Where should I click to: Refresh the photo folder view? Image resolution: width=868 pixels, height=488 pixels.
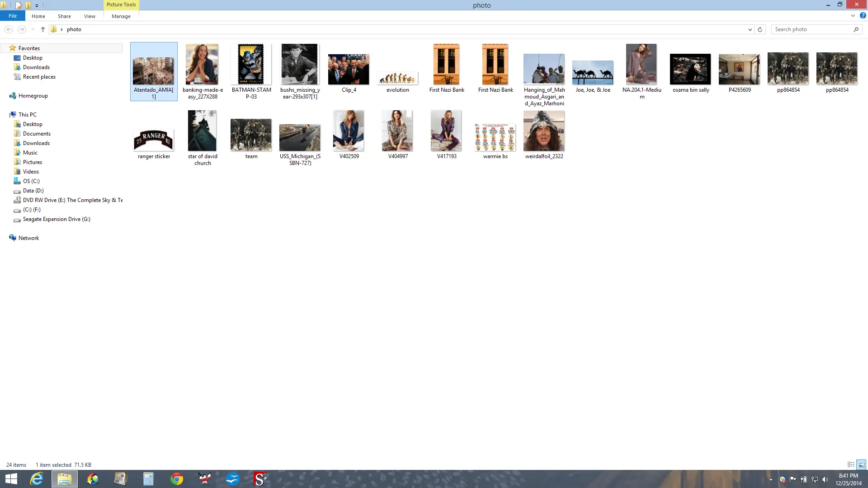pos(760,29)
